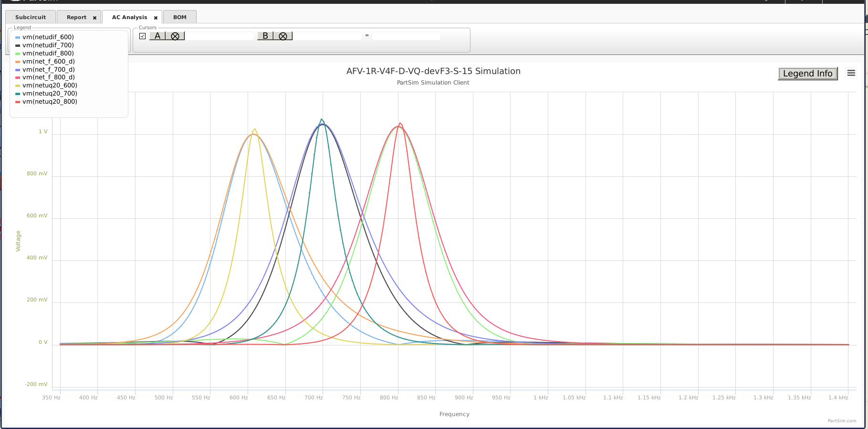Viewport: 868px width, 429px height.
Task: Click the cursor difference result field
Action: pos(406,36)
